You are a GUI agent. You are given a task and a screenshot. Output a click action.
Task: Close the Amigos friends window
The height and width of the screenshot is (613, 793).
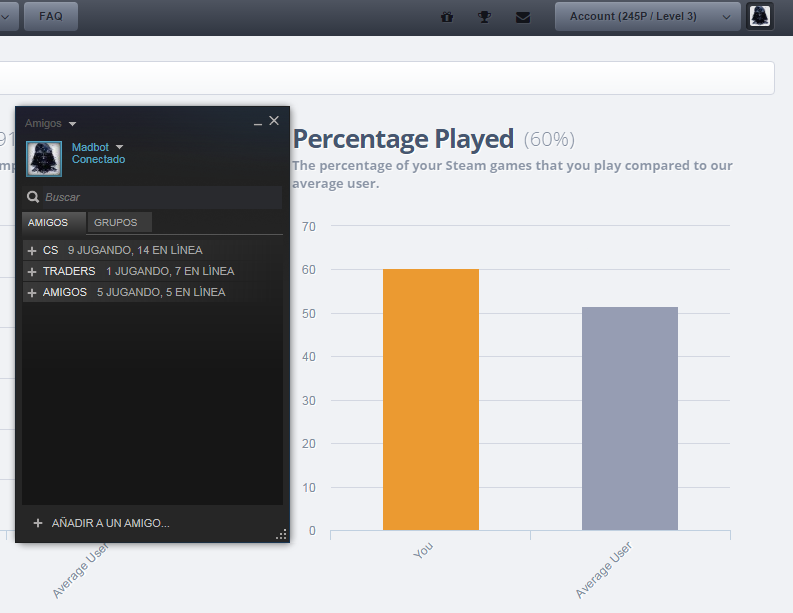pyautogui.click(x=274, y=121)
